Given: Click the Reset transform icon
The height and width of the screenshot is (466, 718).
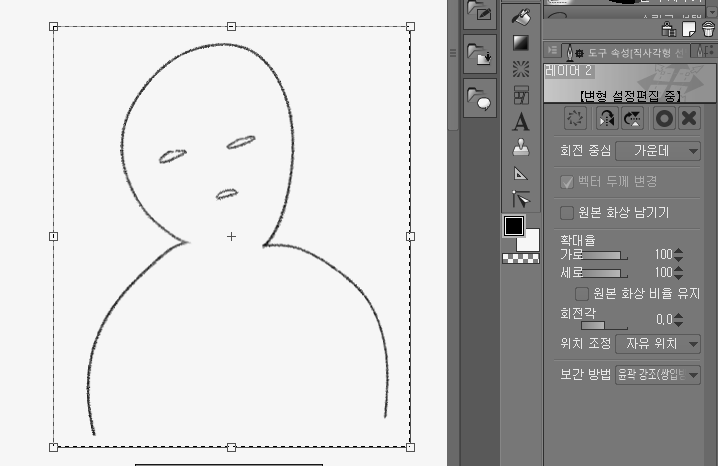Looking at the screenshot, I should point(575,118).
